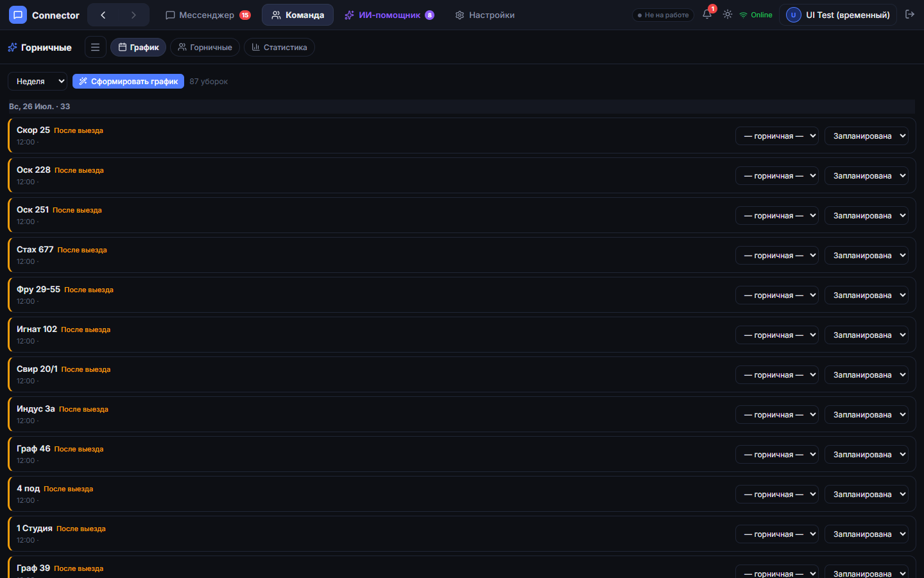The image size is (924, 578).
Task: Change status for 1 Студия
Action: (866, 534)
